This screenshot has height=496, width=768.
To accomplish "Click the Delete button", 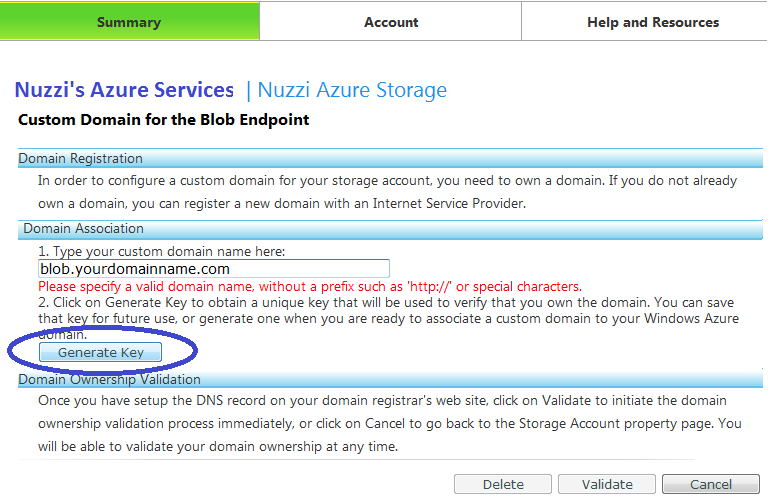I will [x=503, y=484].
